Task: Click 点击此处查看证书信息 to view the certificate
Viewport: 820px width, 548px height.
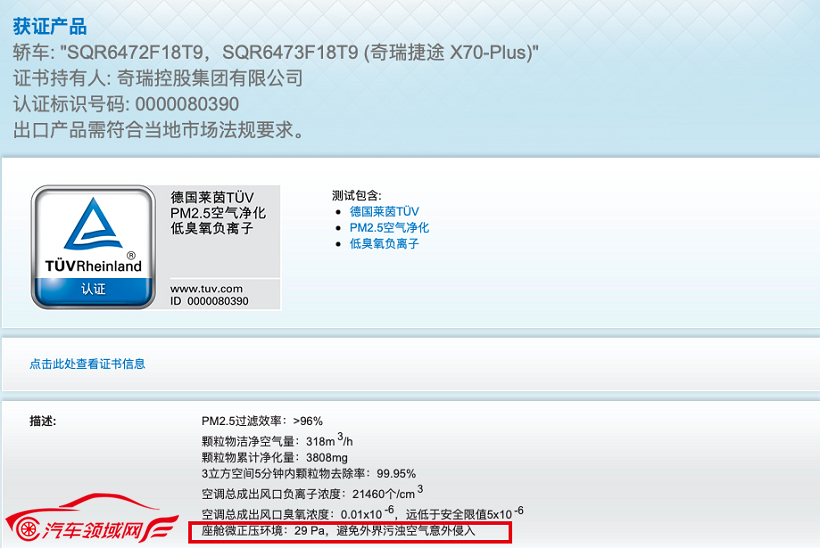Action: 87,364
